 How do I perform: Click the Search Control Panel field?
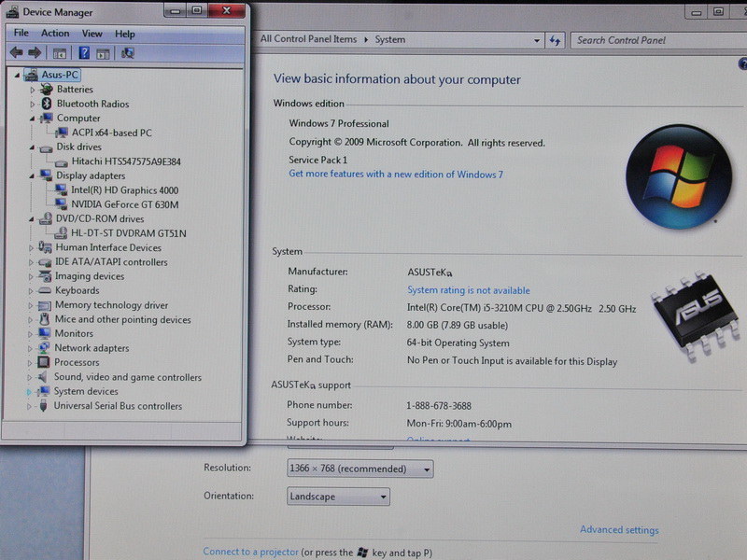click(659, 40)
